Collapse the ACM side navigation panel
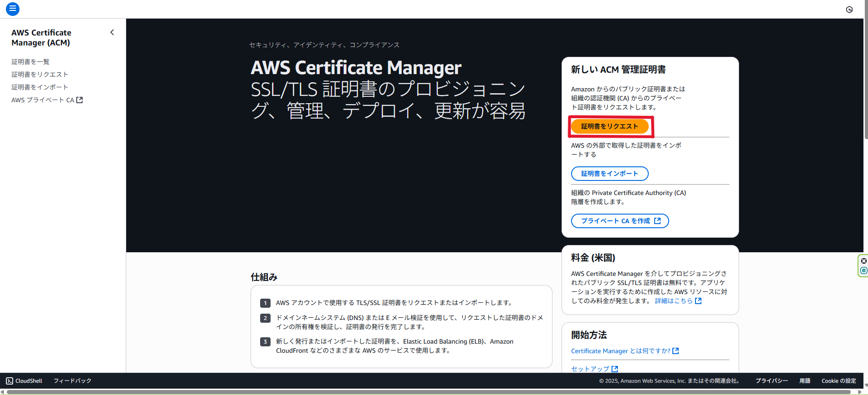Image resolution: width=868 pixels, height=395 pixels. 112,32
